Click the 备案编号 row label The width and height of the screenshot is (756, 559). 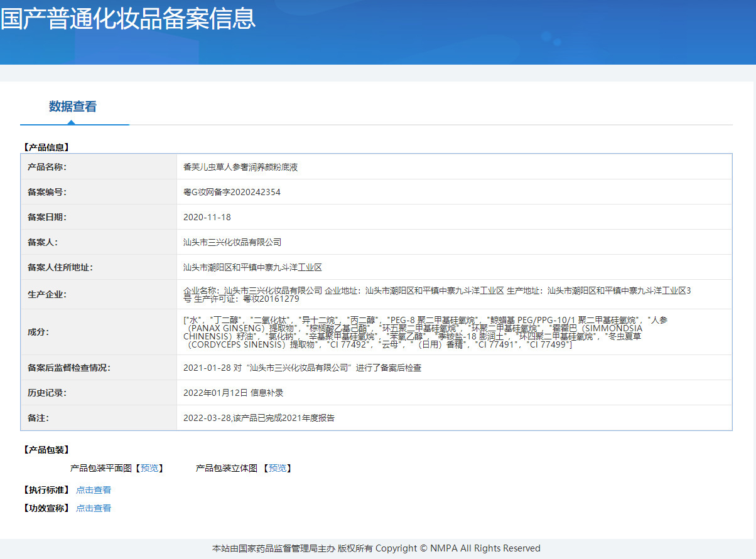46,192
